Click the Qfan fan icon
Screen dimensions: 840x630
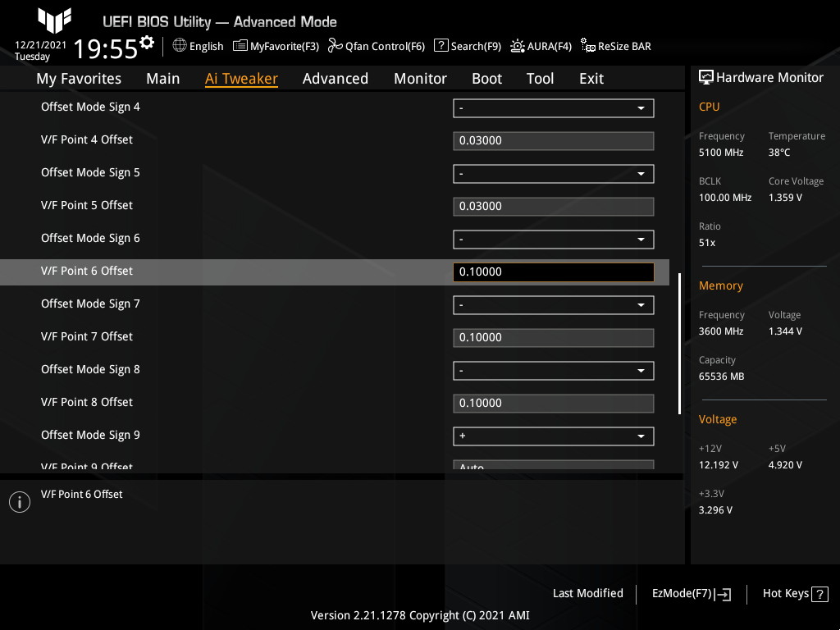pyautogui.click(x=336, y=46)
